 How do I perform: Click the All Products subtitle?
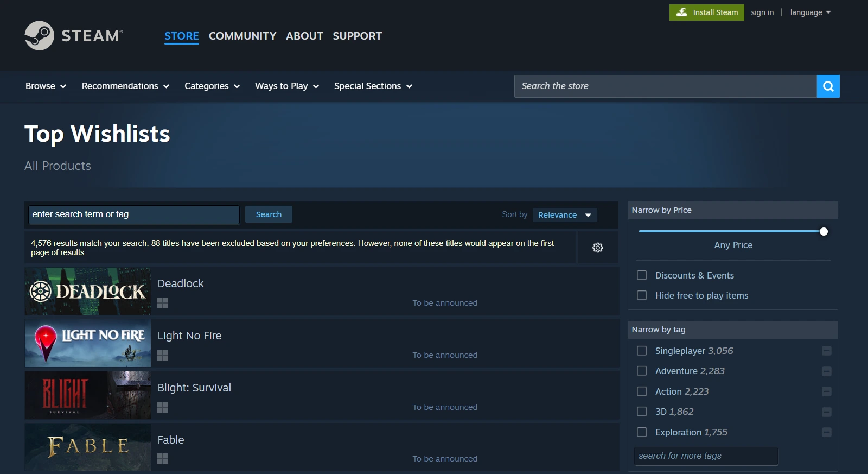click(x=58, y=166)
